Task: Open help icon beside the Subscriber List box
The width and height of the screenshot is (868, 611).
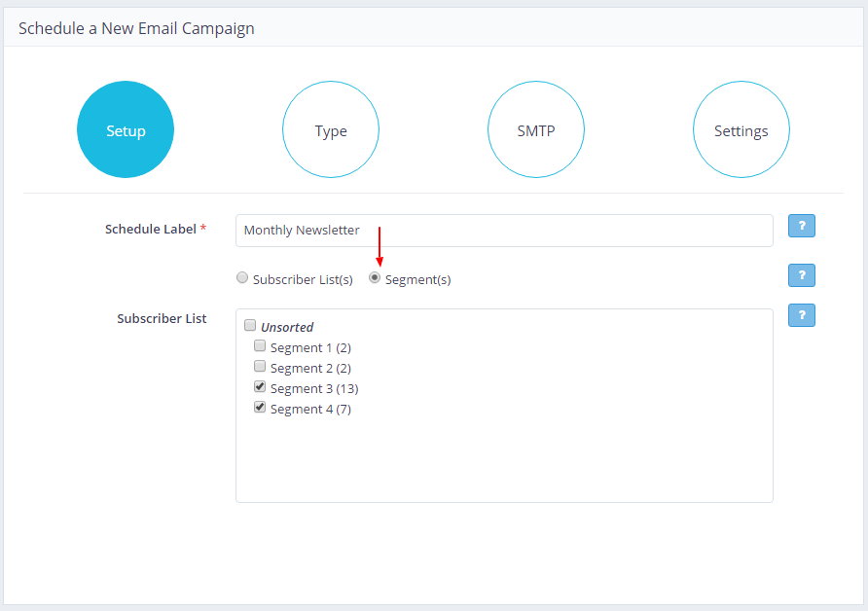Action: (x=801, y=315)
